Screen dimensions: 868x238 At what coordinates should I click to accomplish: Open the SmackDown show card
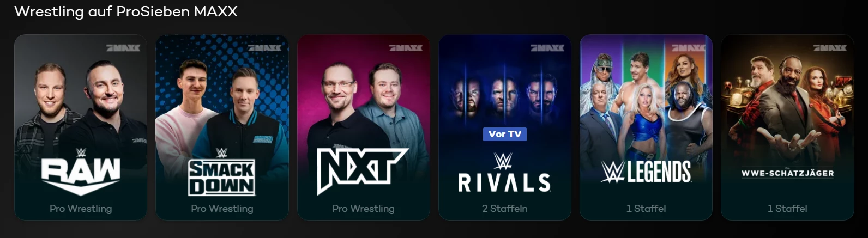point(222,127)
